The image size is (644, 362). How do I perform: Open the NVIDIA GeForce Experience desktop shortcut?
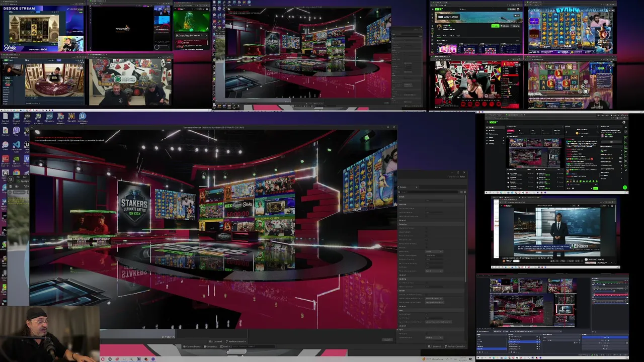click(17, 159)
